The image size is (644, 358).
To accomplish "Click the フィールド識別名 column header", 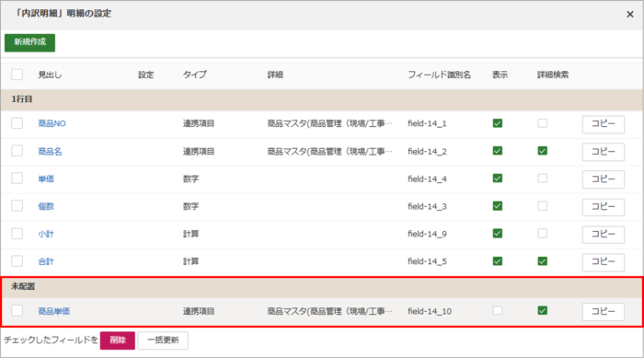I will [439, 75].
